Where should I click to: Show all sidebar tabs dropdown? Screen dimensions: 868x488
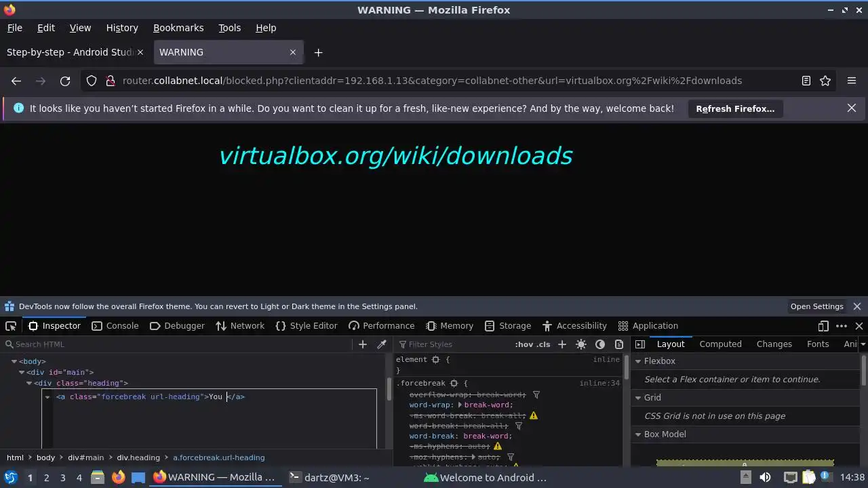[x=863, y=344]
